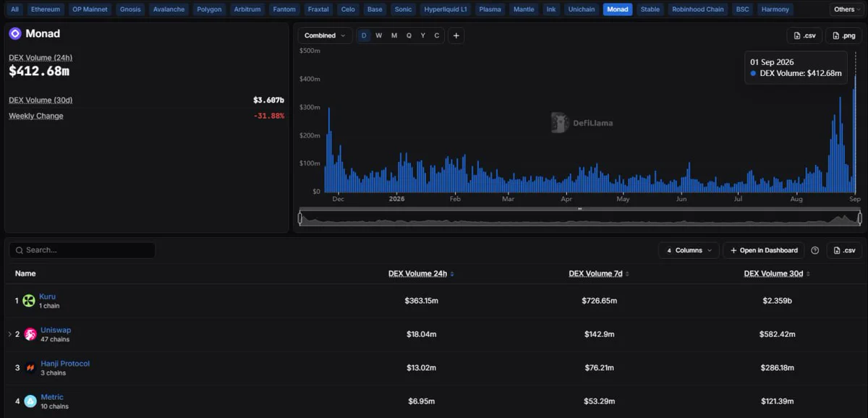
Task: Open the Hanji Protocol link
Action: [x=64, y=364]
